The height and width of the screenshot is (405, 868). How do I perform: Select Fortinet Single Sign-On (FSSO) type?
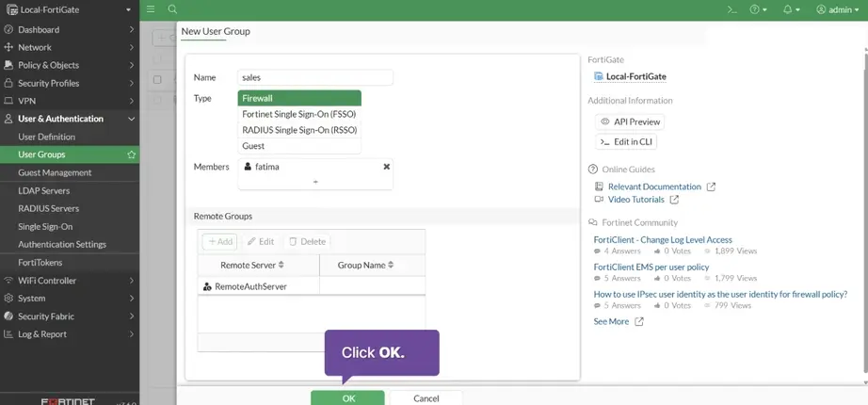click(x=299, y=114)
